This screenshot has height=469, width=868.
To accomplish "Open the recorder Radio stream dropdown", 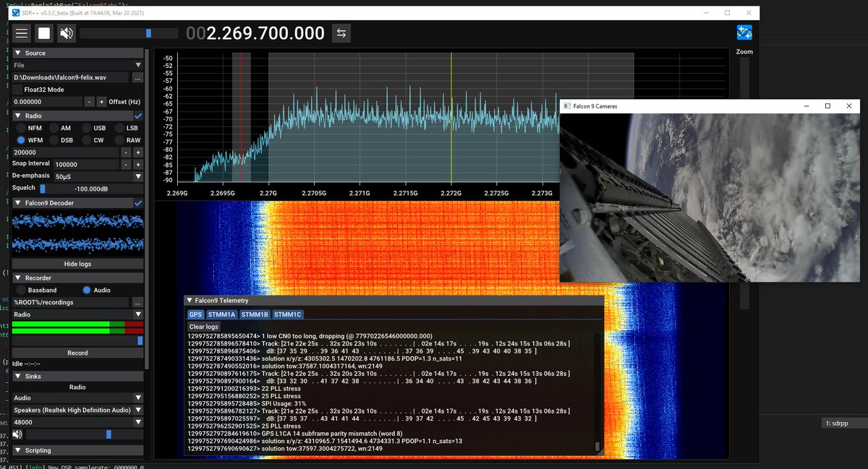I will pyautogui.click(x=77, y=314).
